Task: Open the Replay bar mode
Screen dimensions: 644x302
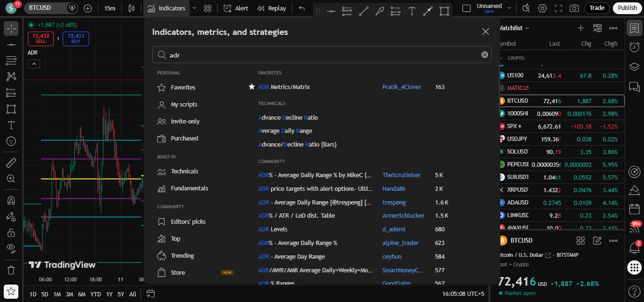Action: pyautogui.click(x=272, y=8)
